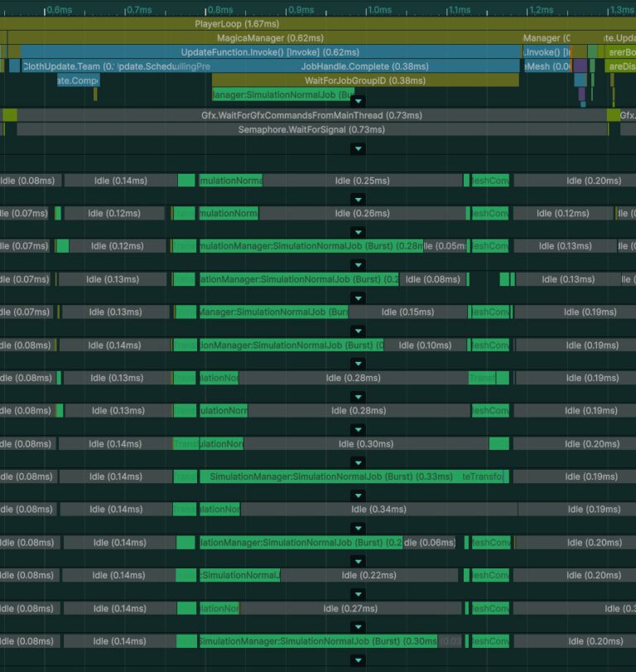This screenshot has height=672, width=636.
Task: Click the 0.9ms ruler marker
Action: pyautogui.click(x=301, y=10)
